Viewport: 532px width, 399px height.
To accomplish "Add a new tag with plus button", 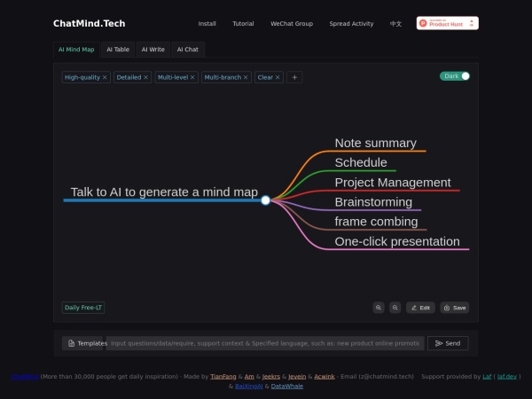I will click(295, 78).
